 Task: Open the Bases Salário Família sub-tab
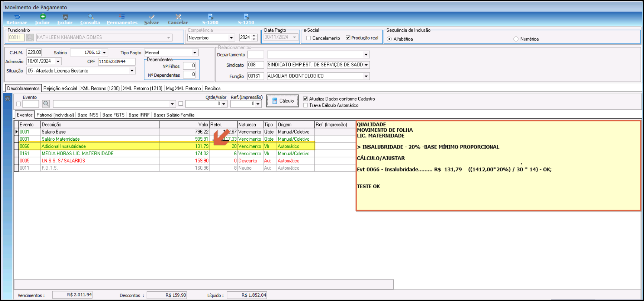click(x=174, y=115)
